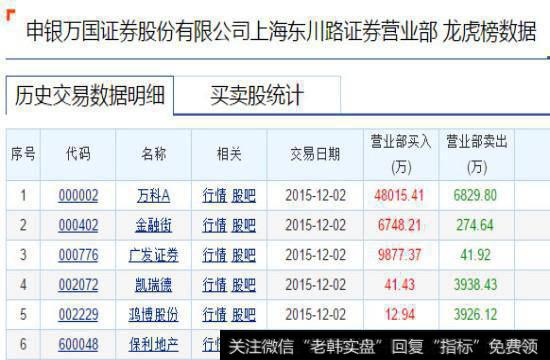
Task: Select the sell value 3926.12
Action: click(475, 314)
